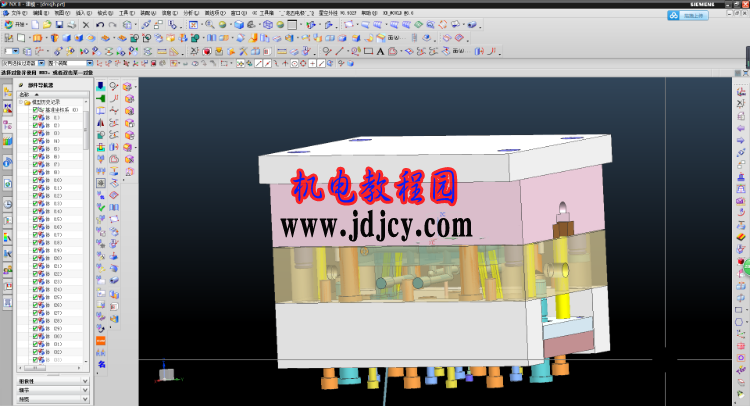This screenshot has height=406, width=750.
Task: Click the Start (开始) button in toolbar
Action: 13,24
